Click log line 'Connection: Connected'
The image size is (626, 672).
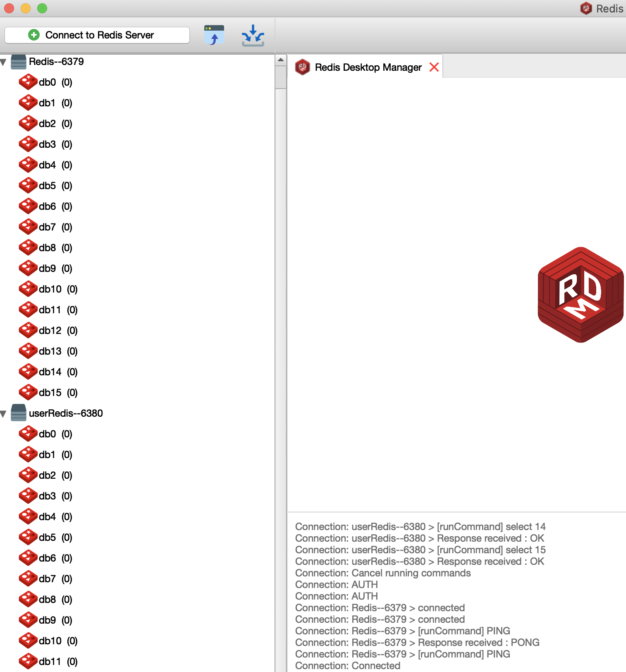(x=348, y=666)
